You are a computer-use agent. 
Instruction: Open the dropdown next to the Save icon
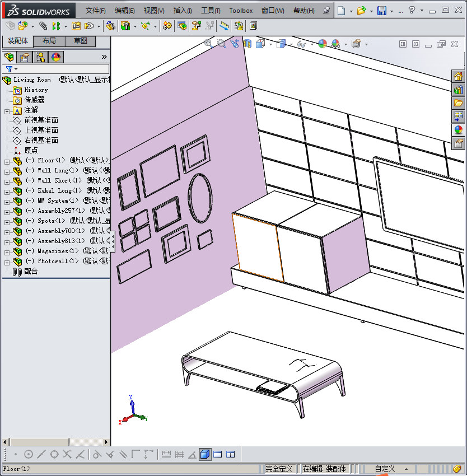click(392, 11)
